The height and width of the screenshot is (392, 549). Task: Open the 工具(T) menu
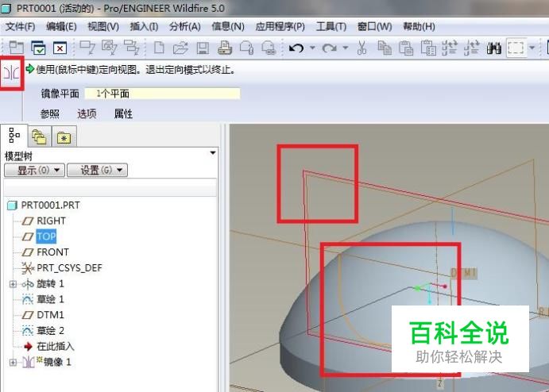[x=331, y=26]
